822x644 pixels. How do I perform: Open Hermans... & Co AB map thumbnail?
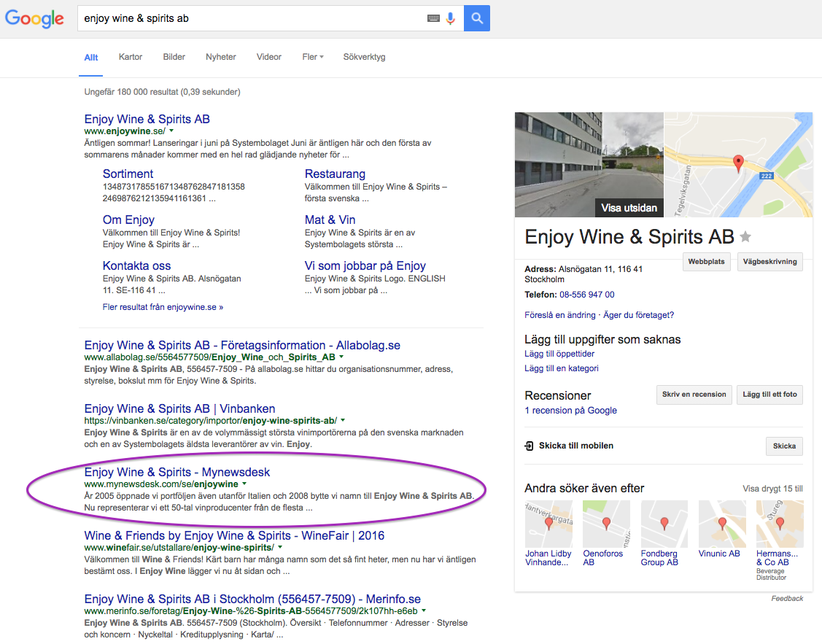780,524
